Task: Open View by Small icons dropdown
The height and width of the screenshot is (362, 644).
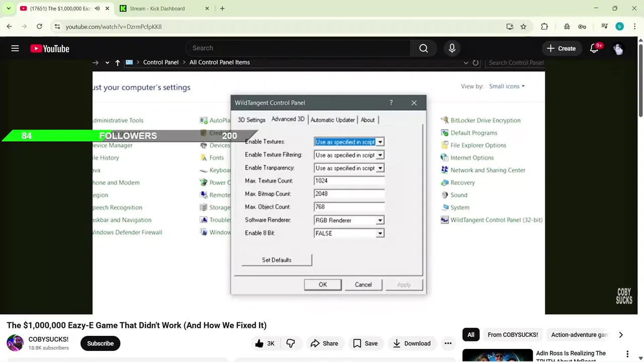Action: coord(507,86)
